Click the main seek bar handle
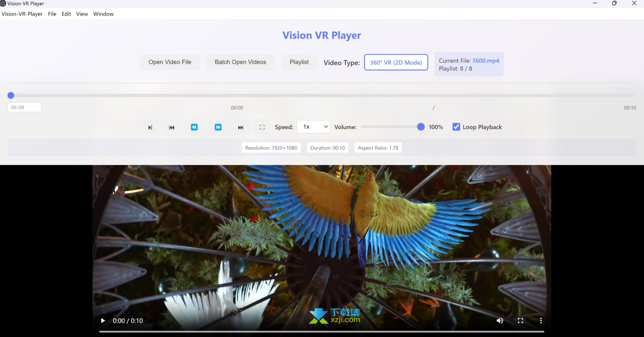 coord(11,95)
